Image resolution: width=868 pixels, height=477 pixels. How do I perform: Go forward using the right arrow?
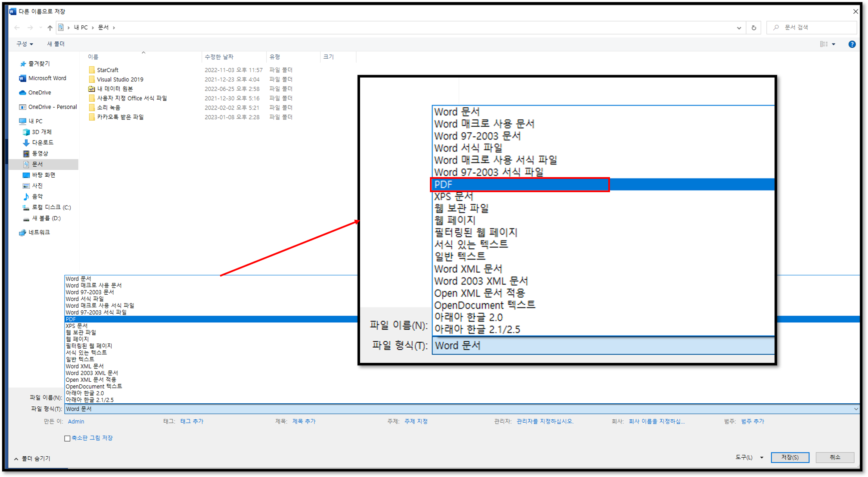(x=30, y=28)
